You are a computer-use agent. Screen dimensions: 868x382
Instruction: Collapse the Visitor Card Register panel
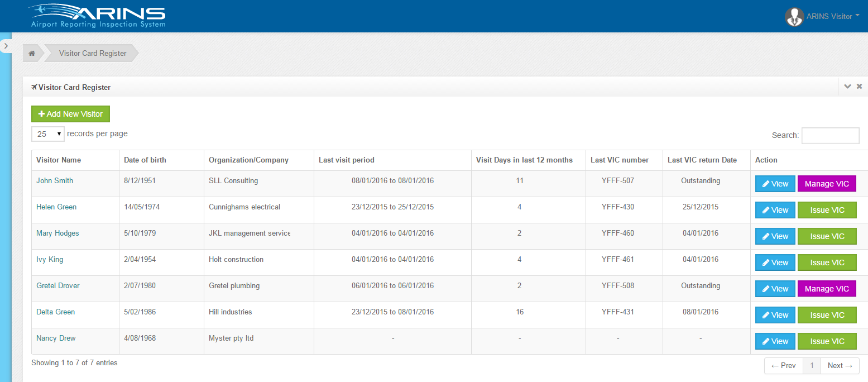click(847, 87)
